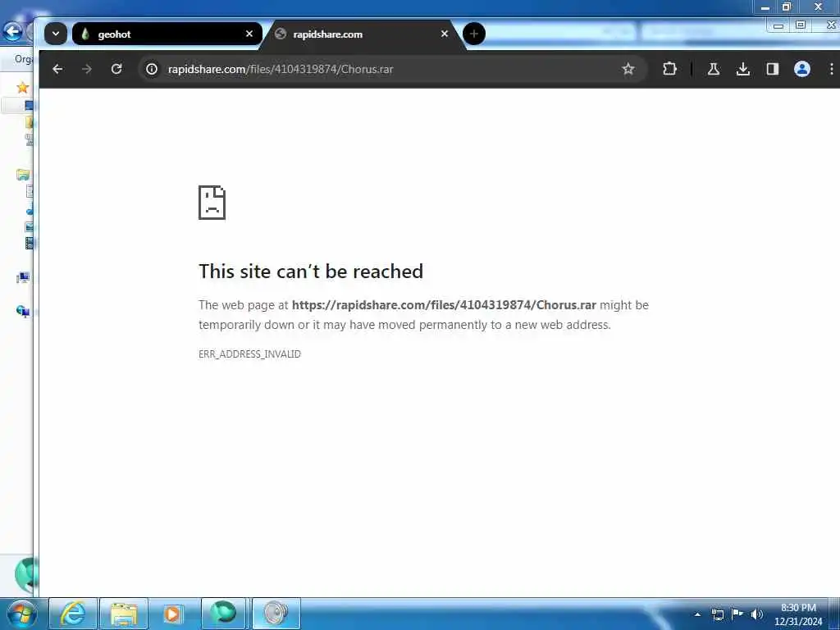The width and height of the screenshot is (840, 630).
Task: Open Windows Media Player taskbar icon
Action: 172,614
